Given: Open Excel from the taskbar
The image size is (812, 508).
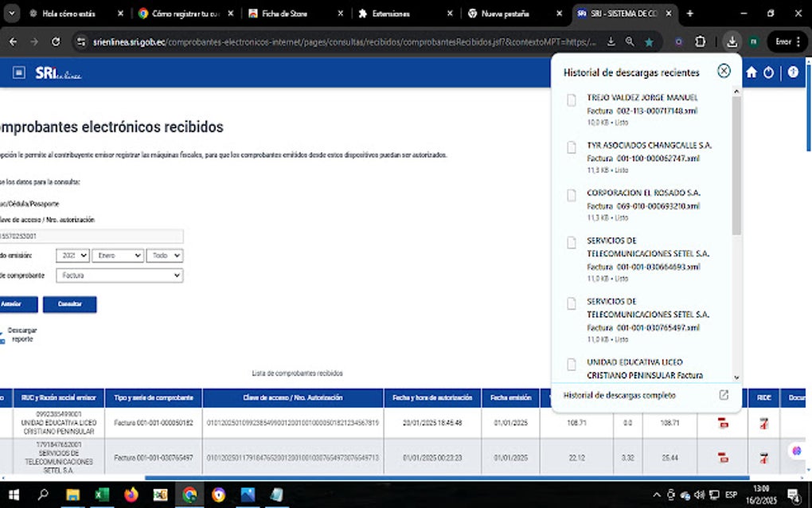Looking at the screenshot, I should point(102,494).
